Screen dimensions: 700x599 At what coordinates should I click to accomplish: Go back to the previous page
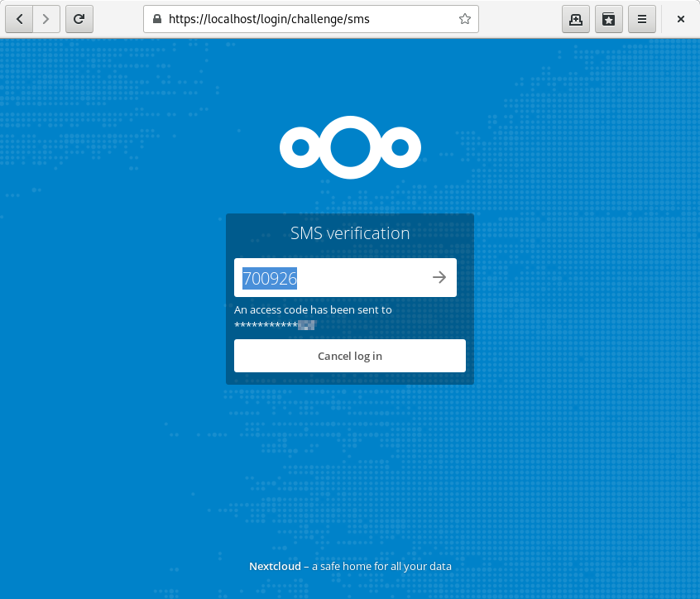[x=19, y=19]
